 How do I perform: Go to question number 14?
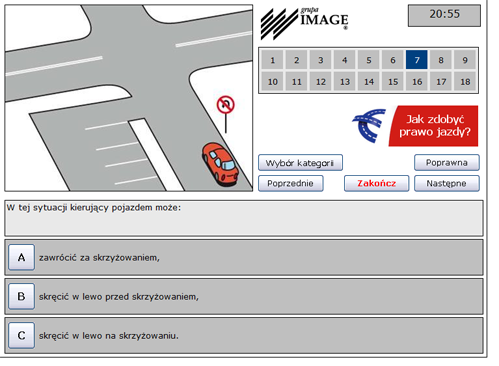[368, 81]
